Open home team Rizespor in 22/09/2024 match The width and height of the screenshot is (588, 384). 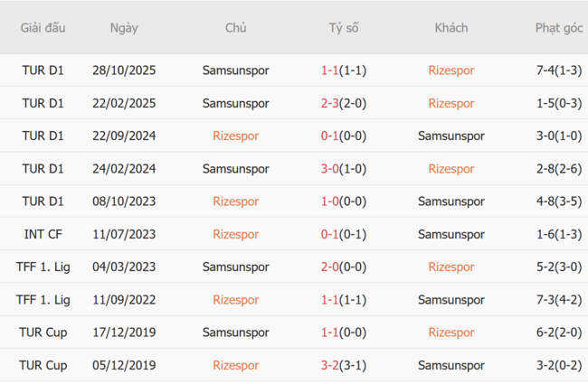(235, 136)
